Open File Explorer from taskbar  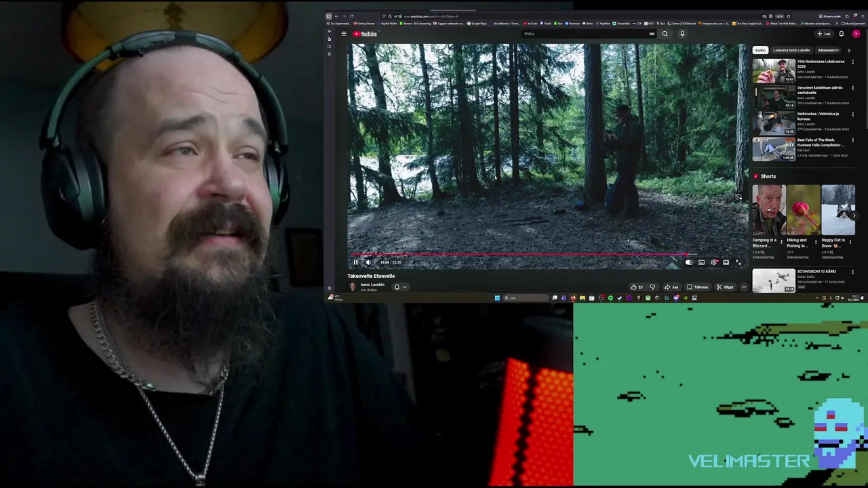(x=583, y=298)
